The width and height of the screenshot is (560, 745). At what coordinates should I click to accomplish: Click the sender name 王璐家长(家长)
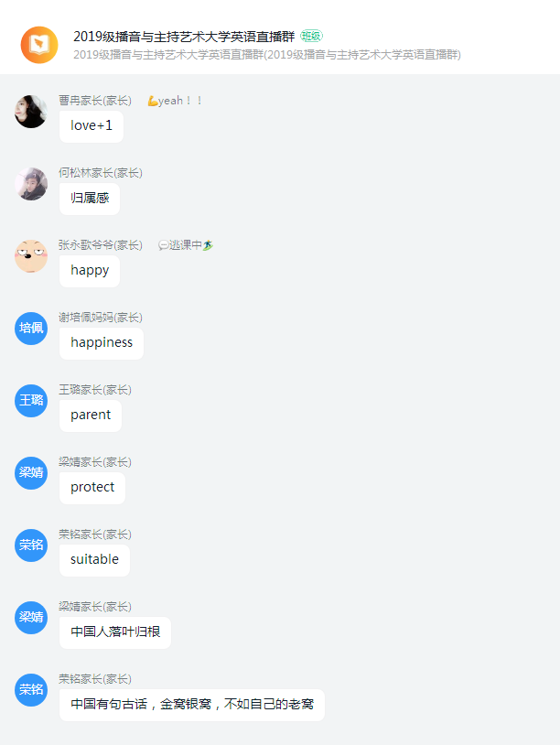(x=95, y=390)
